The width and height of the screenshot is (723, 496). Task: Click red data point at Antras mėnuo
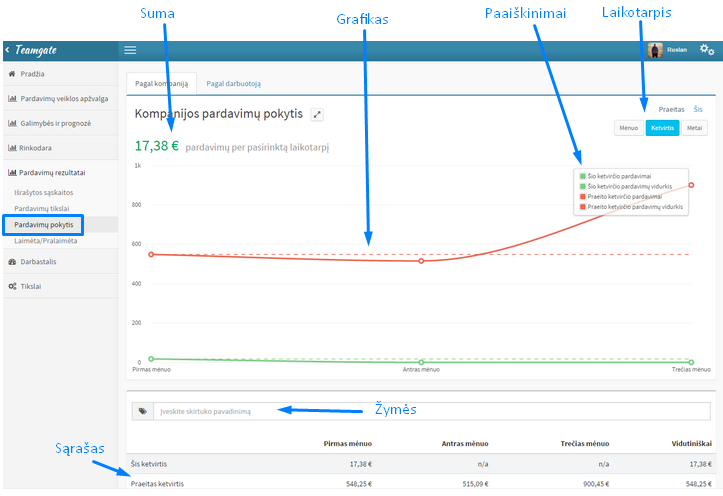coord(421,261)
